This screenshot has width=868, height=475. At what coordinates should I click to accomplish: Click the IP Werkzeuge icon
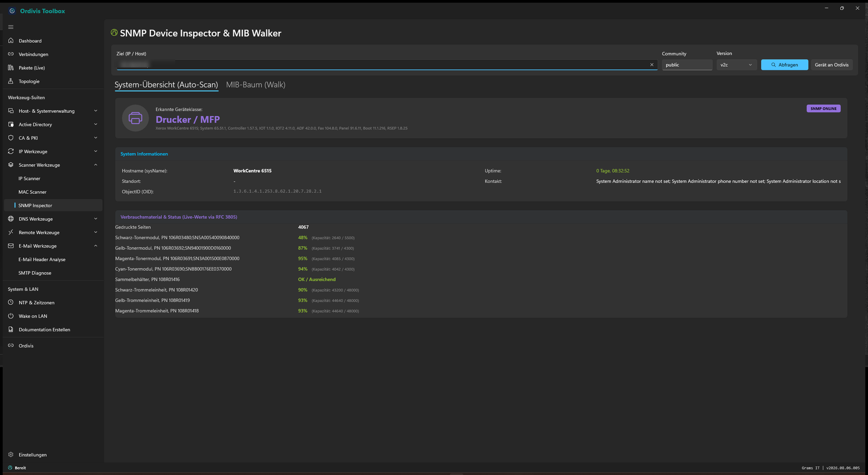click(x=11, y=151)
